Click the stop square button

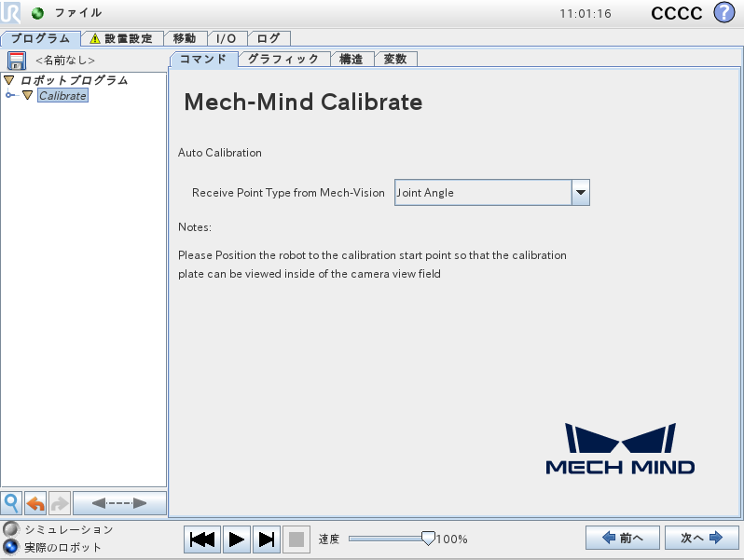pos(296,540)
